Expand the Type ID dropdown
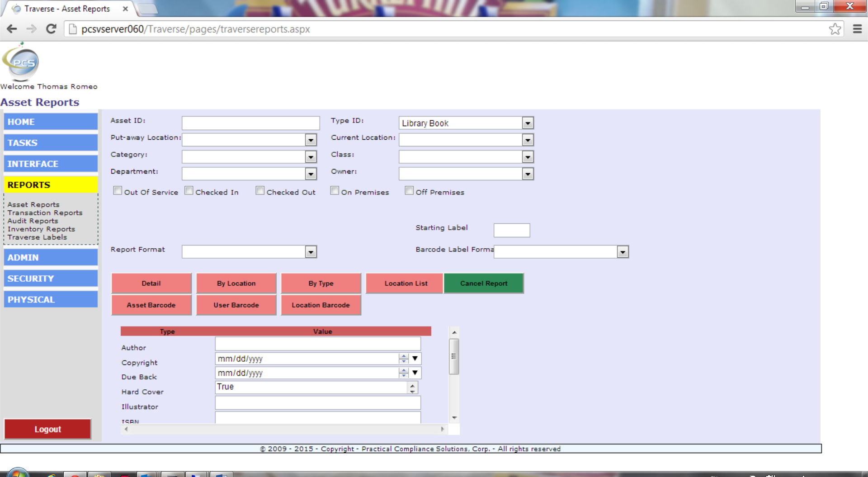The height and width of the screenshot is (477, 868). pos(528,123)
